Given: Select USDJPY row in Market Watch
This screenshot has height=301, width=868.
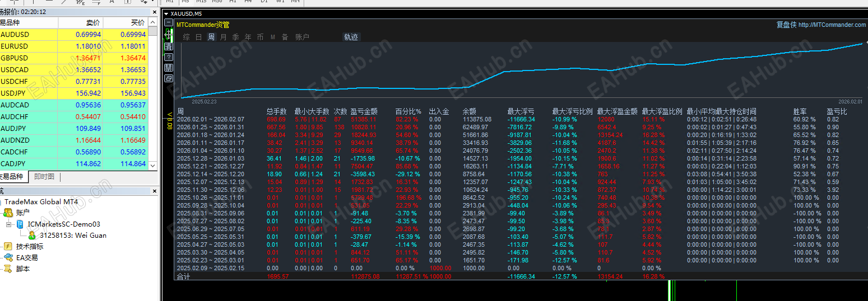Looking at the screenshot, I should [x=74, y=93].
